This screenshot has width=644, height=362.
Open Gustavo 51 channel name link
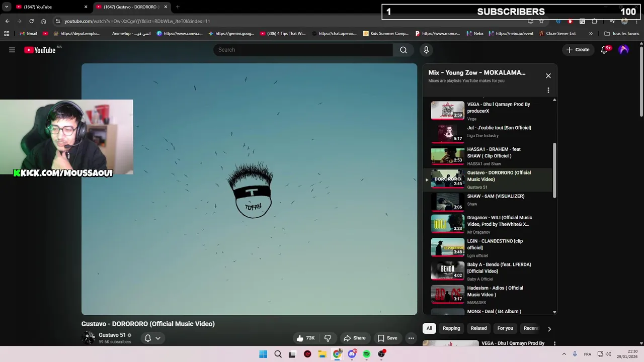coord(112,335)
